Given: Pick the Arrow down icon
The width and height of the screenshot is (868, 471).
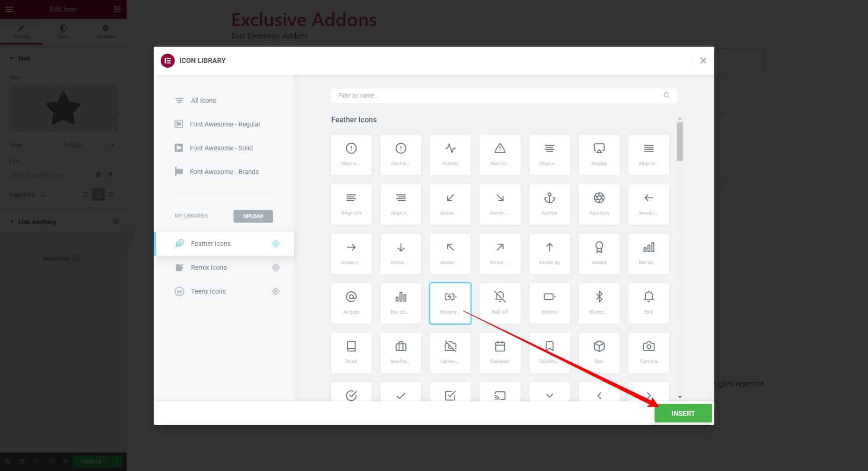Looking at the screenshot, I should click(x=401, y=254).
